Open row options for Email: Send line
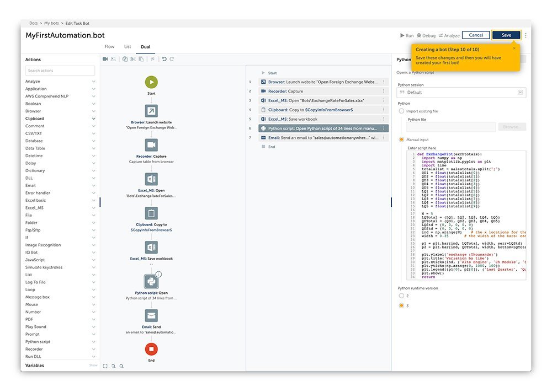Viewport: 552px width, 392px height. (384, 138)
